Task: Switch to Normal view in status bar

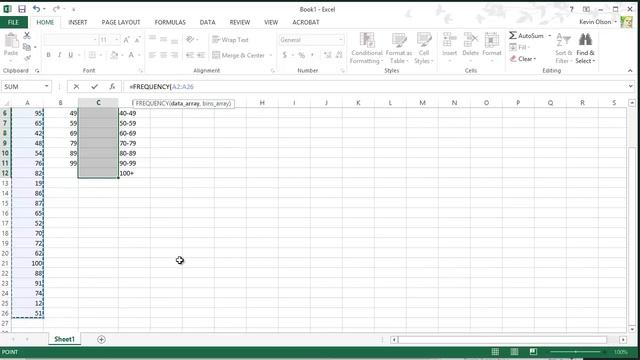Action: click(495, 351)
